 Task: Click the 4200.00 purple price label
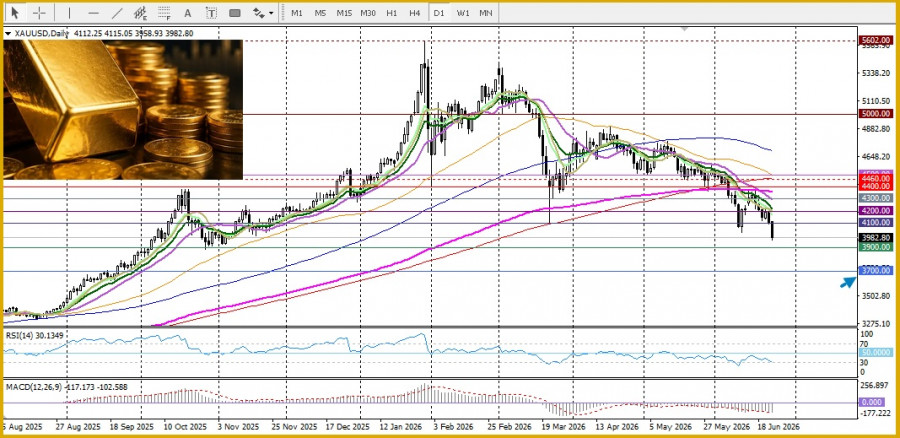[x=875, y=211]
